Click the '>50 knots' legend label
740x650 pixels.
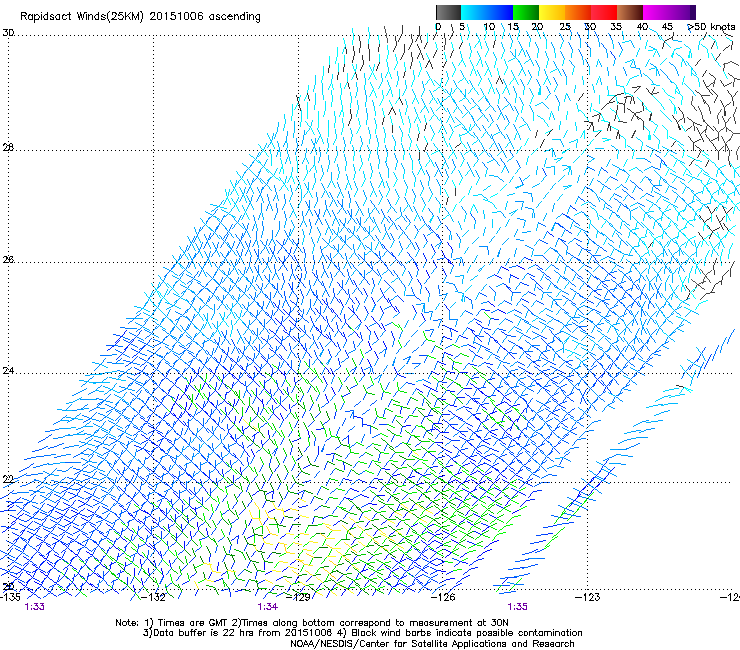click(711, 27)
